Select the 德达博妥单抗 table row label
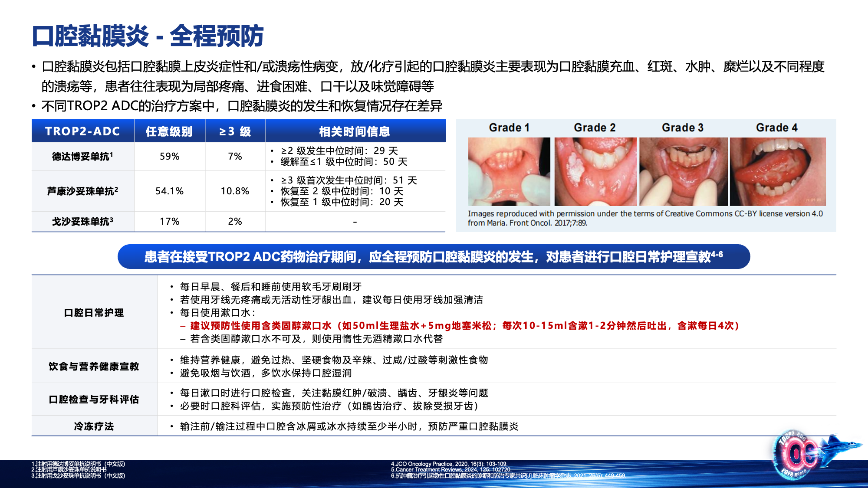Screen dimensions: 868x488 82,156
